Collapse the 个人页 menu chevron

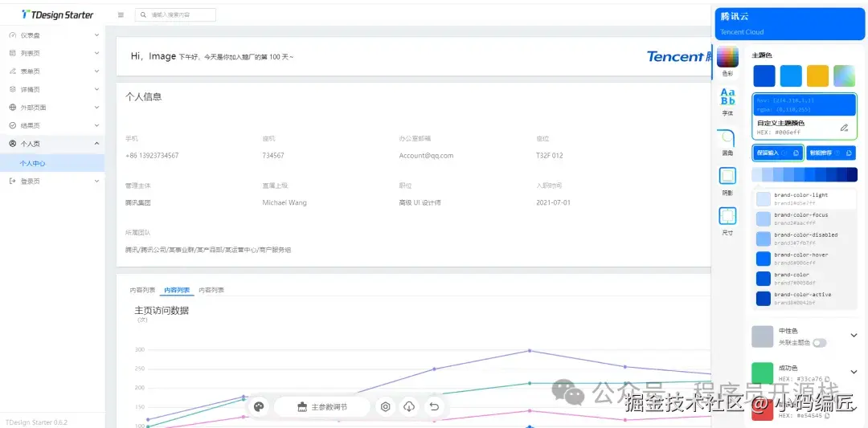click(x=96, y=144)
